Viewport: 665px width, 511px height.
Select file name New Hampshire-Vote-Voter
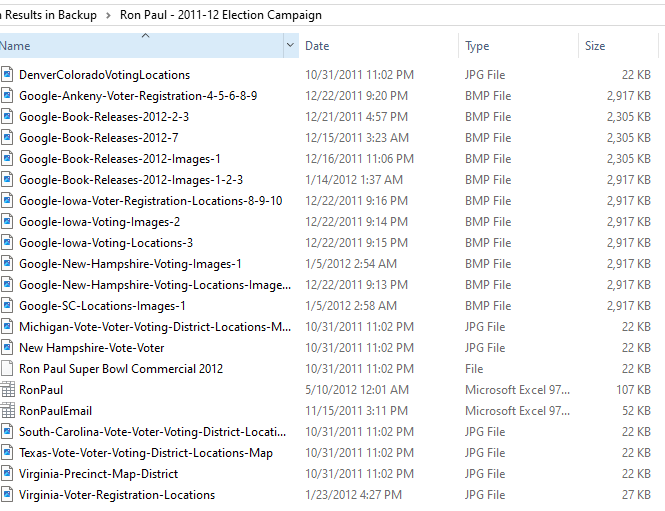[92, 348]
